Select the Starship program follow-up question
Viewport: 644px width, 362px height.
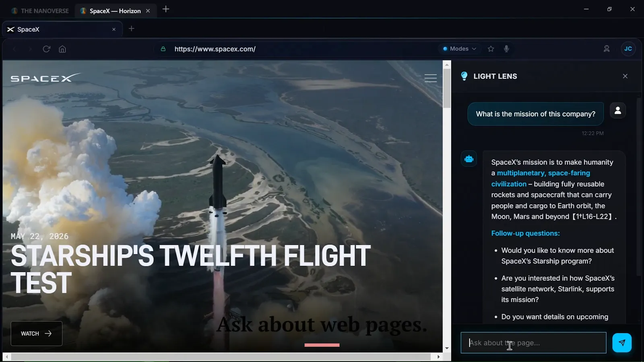(557, 256)
